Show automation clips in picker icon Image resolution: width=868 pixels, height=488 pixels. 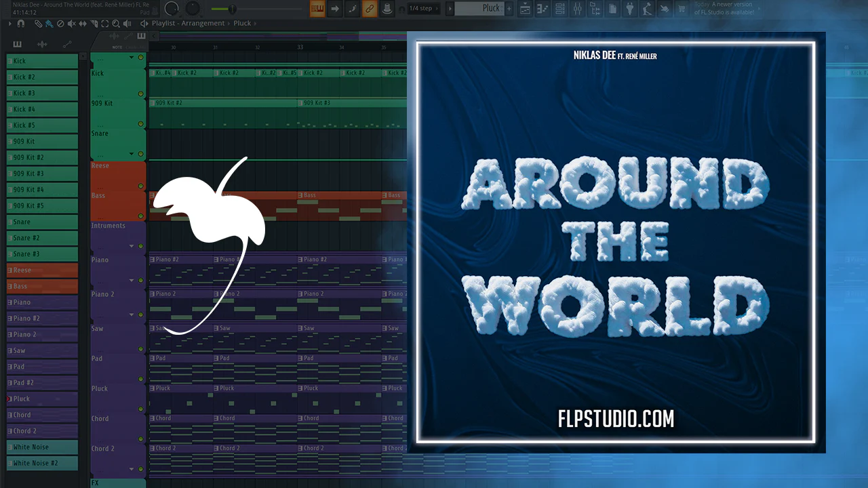pos(66,44)
